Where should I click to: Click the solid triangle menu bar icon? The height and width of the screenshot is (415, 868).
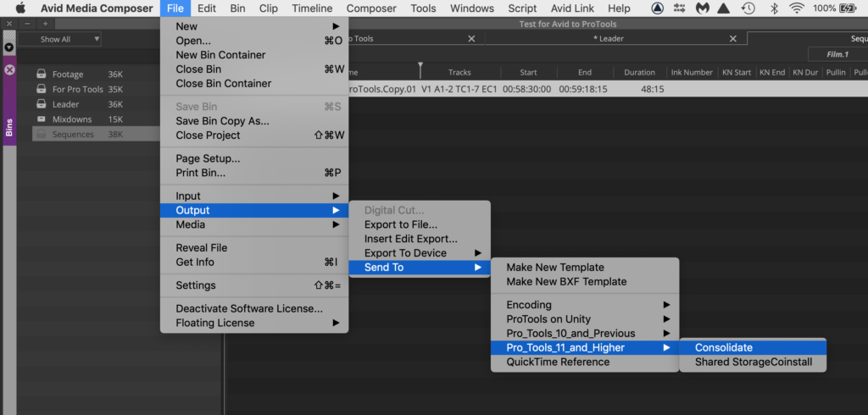(724, 8)
